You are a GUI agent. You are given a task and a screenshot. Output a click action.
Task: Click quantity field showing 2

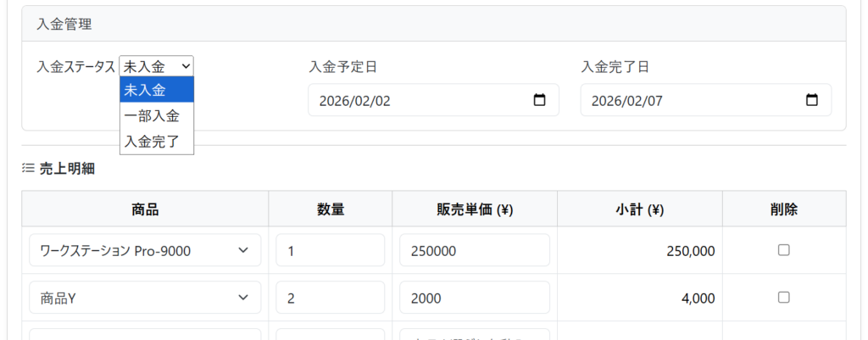tap(330, 298)
